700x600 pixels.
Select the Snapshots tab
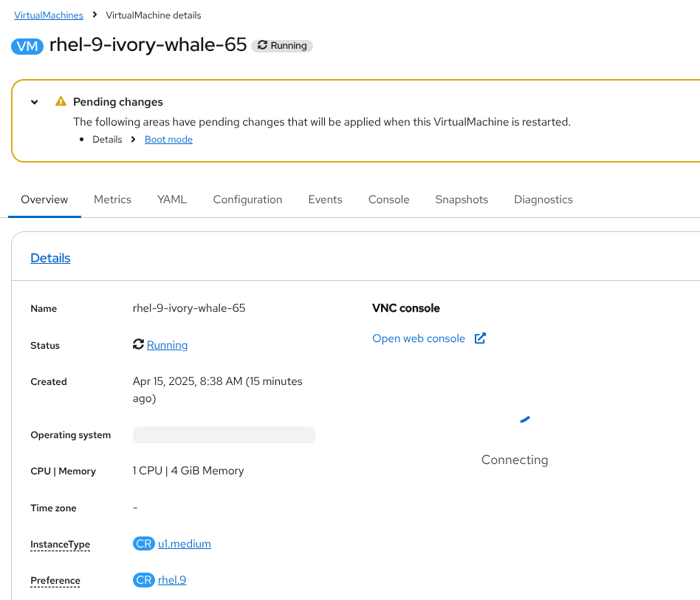461,200
